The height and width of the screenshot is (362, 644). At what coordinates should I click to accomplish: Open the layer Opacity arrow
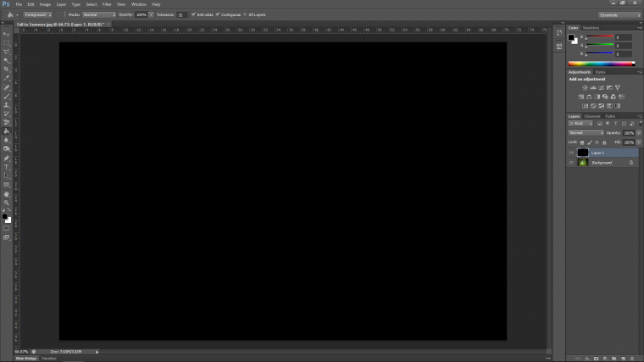[639, 133]
